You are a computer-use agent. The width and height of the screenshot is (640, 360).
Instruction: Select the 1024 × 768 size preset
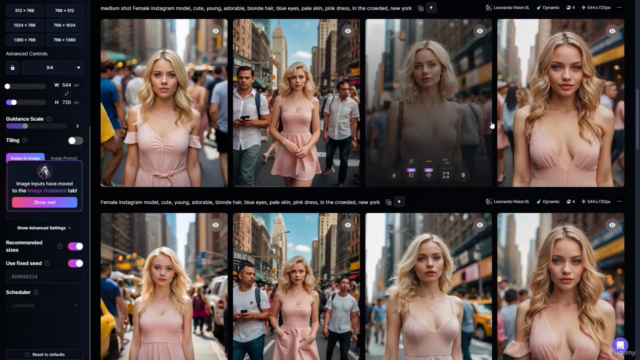point(24,25)
